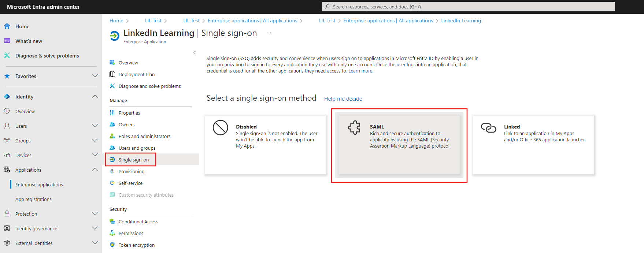Click the Diagnose & solve problems wrench icon
This screenshot has width=644, height=253.
pyautogui.click(x=7, y=56)
